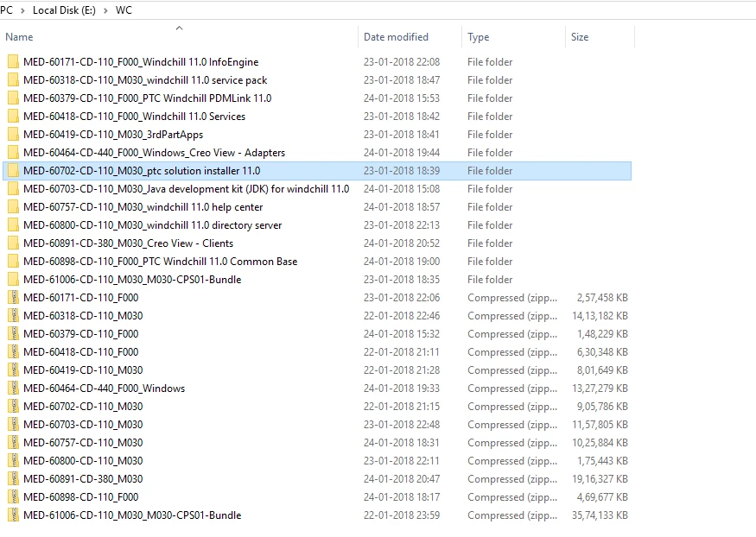Navigate to Local Disk (E:) in breadcrumb

pos(64,10)
